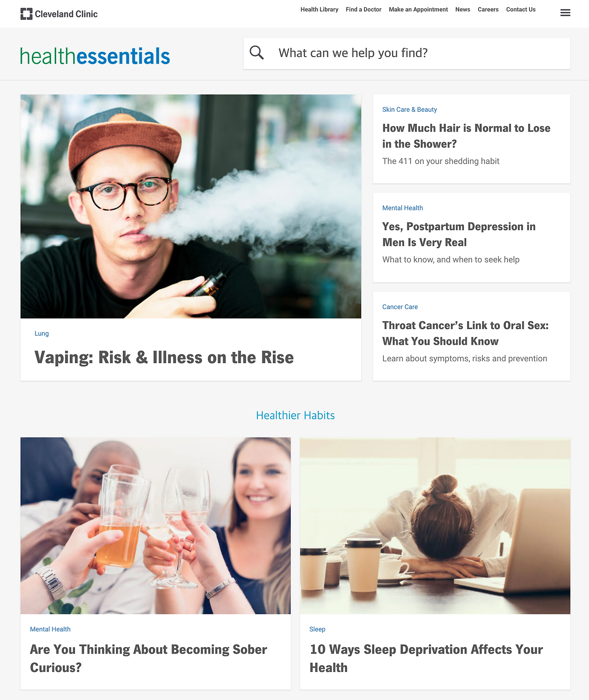
Task: Open the vaping man featured image
Action: [191, 207]
